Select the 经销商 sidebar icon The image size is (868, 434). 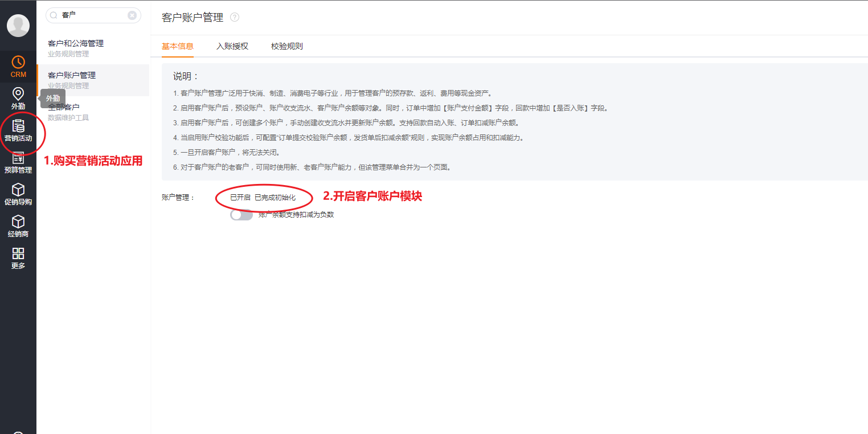tap(18, 226)
